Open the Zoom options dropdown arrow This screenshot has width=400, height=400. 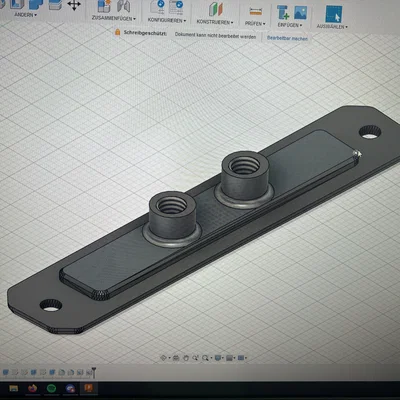211,358
